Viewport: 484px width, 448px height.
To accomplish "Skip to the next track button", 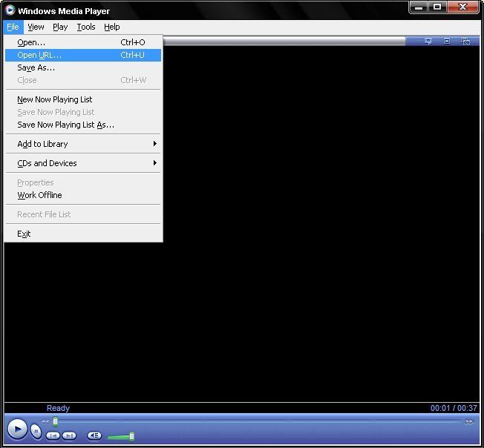I will (x=69, y=435).
